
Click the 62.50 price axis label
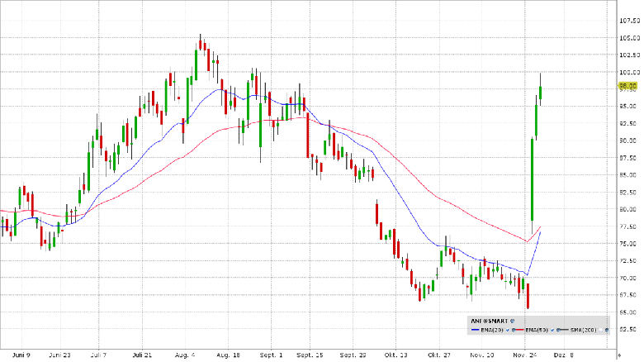628,330
